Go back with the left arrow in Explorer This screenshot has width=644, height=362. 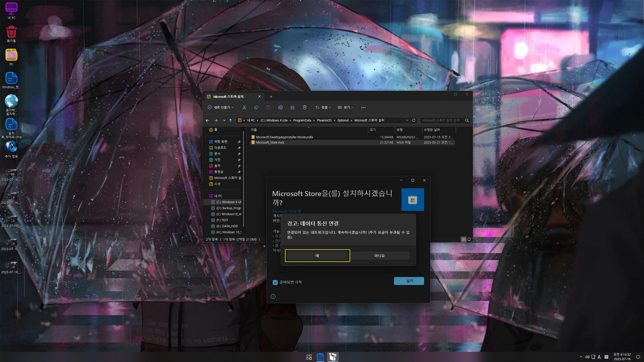click(207, 120)
